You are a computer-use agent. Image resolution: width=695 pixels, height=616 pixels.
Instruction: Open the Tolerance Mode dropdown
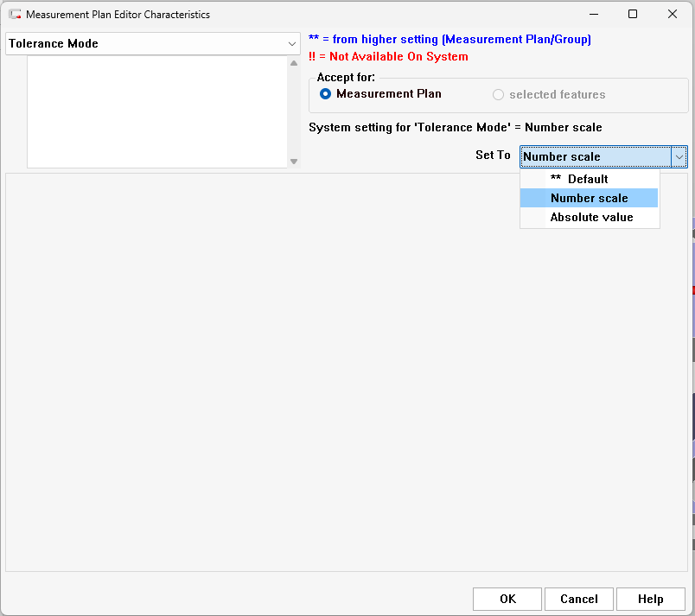point(152,44)
